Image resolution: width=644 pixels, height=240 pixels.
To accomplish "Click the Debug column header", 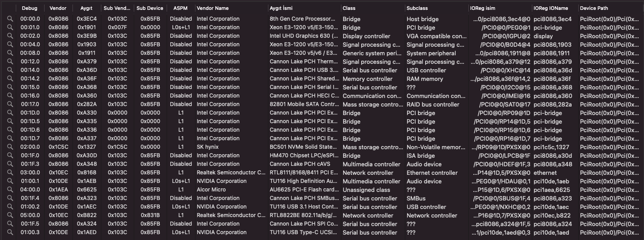I will pos(30,8).
